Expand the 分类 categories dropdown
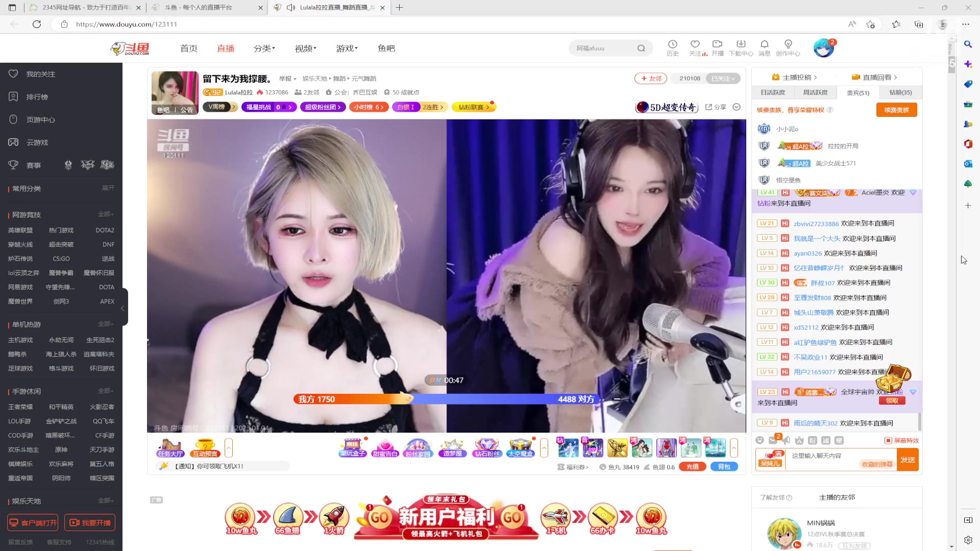Viewport: 980px width, 551px height. click(263, 48)
